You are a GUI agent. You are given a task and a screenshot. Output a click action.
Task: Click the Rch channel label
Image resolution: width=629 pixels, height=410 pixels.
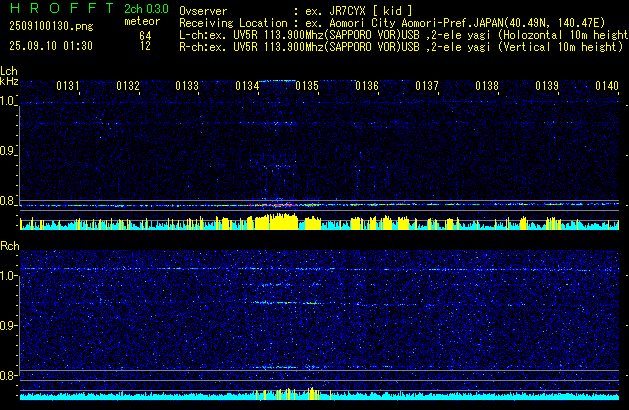[10, 246]
